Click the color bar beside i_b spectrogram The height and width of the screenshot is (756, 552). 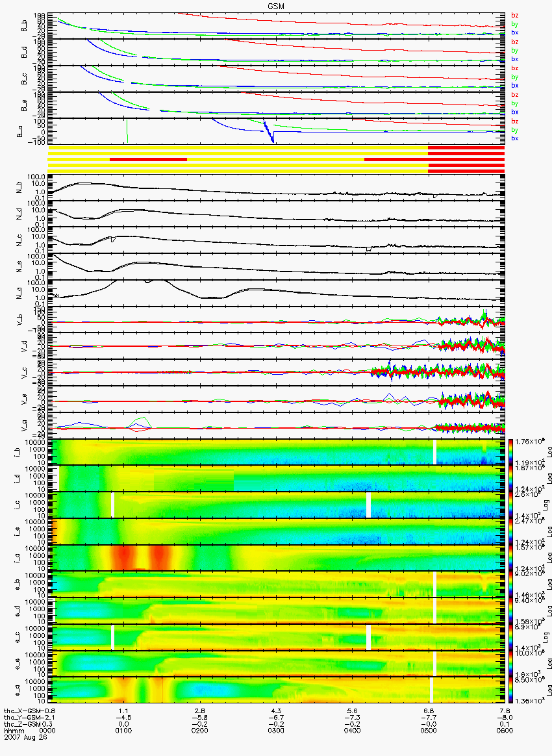tap(511, 452)
